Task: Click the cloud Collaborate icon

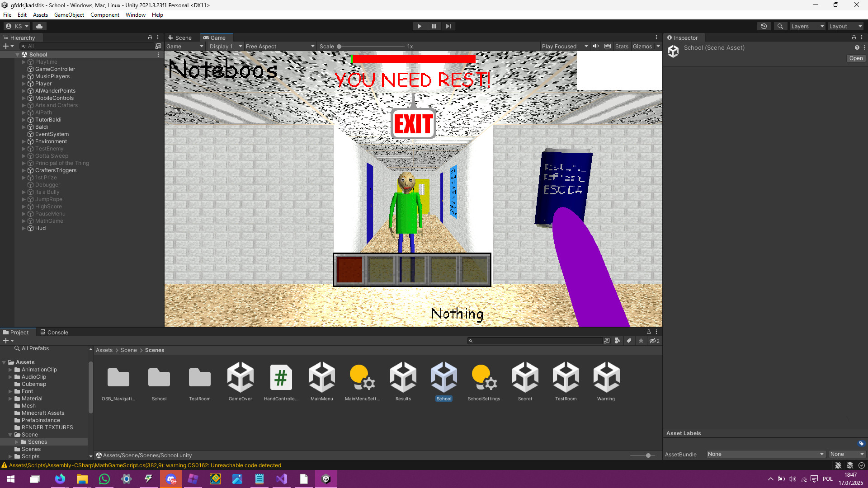Action: click(39, 26)
